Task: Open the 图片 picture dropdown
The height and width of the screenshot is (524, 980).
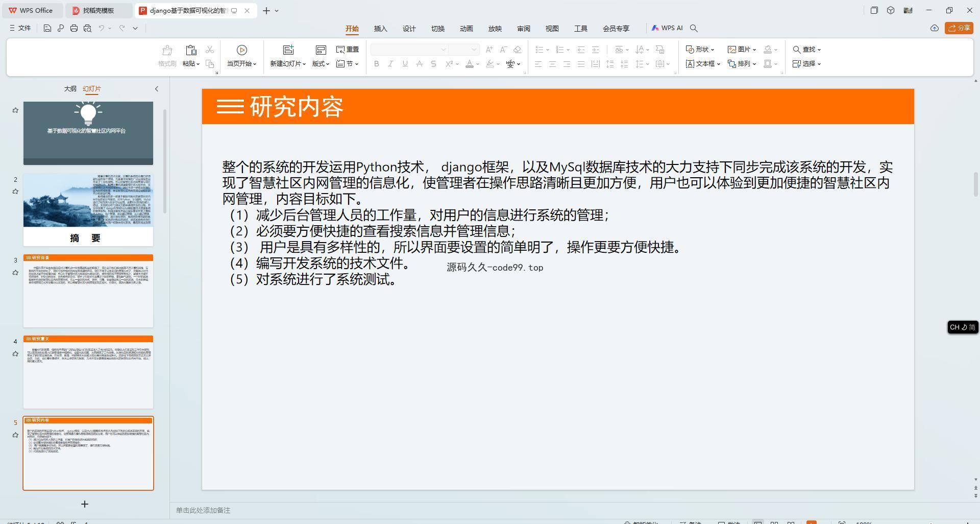Action: (742, 50)
